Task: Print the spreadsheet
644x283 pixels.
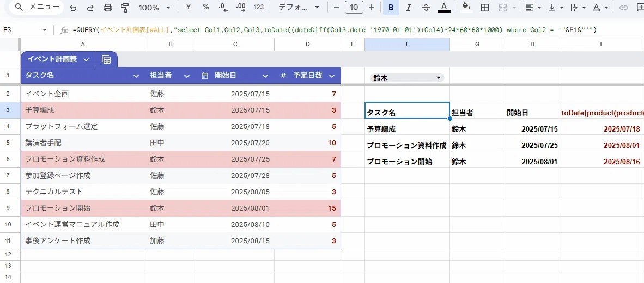Action: 108,8
